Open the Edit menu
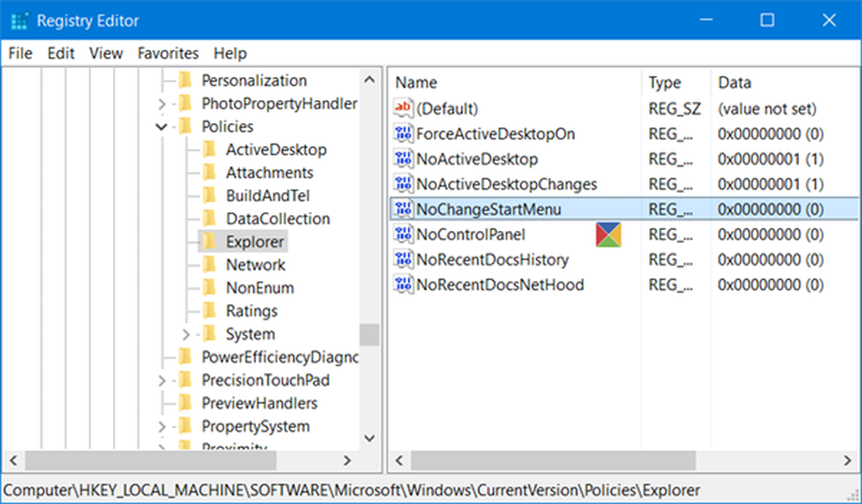The image size is (862, 504). click(60, 53)
